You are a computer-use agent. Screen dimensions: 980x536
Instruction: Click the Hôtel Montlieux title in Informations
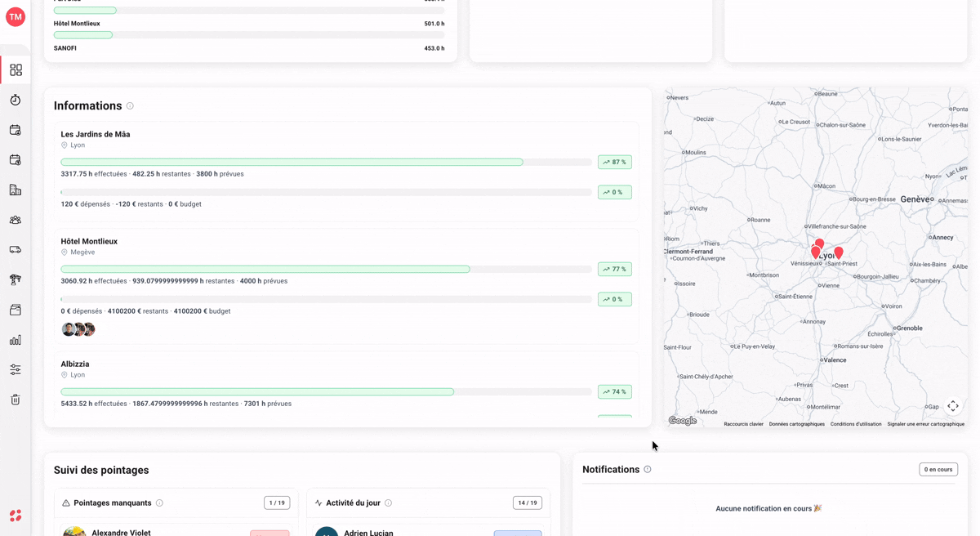(x=89, y=242)
